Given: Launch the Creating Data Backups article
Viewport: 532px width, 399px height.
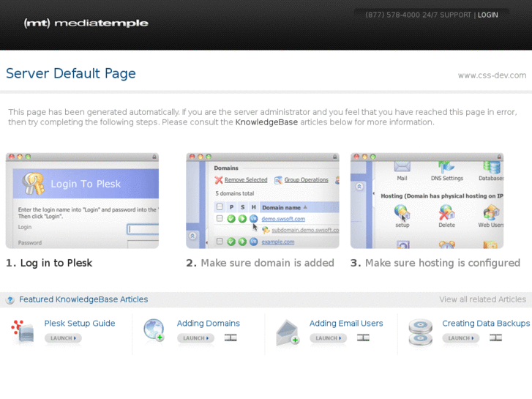Looking at the screenshot, I should [461, 338].
